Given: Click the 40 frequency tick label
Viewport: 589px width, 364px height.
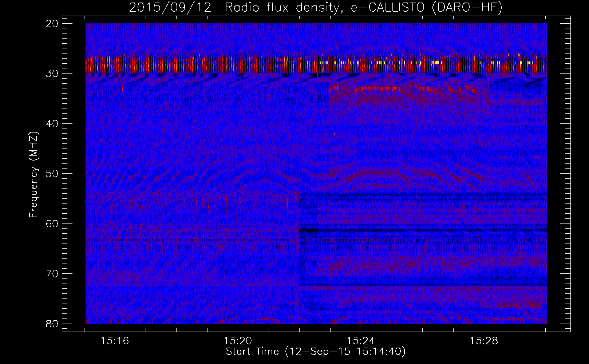Looking at the screenshot, I should (x=52, y=124).
